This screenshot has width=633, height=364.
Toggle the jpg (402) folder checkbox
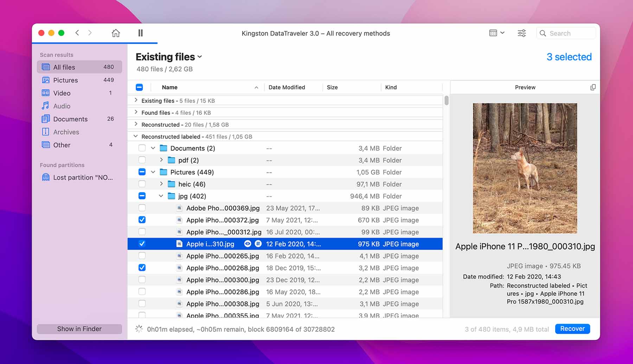(x=142, y=196)
